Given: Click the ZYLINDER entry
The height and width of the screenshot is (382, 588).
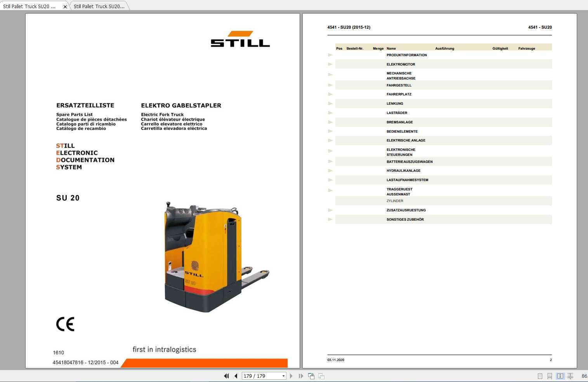Looking at the screenshot, I should coord(395,201).
